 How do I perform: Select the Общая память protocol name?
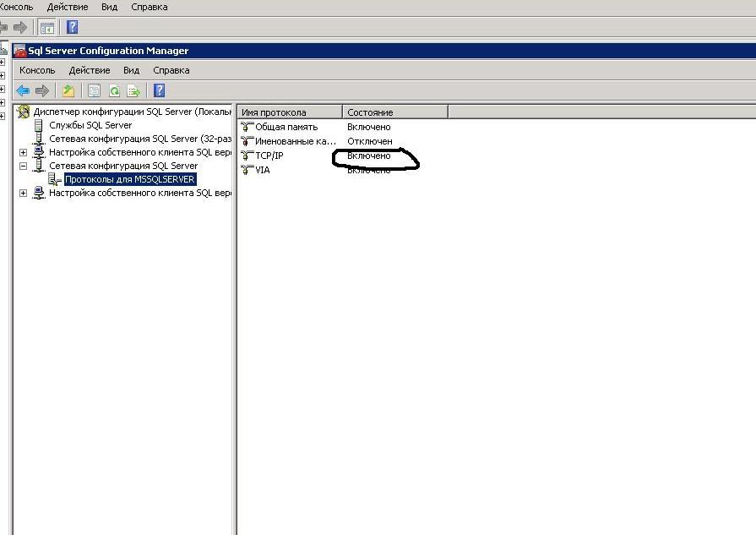point(286,127)
